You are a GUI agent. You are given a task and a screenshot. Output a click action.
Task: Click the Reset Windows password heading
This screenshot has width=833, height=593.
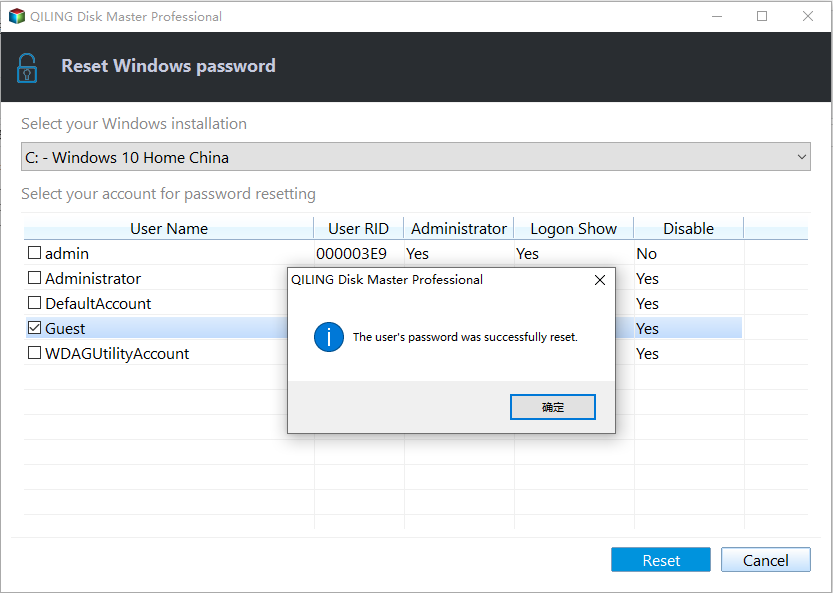(168, 65)
